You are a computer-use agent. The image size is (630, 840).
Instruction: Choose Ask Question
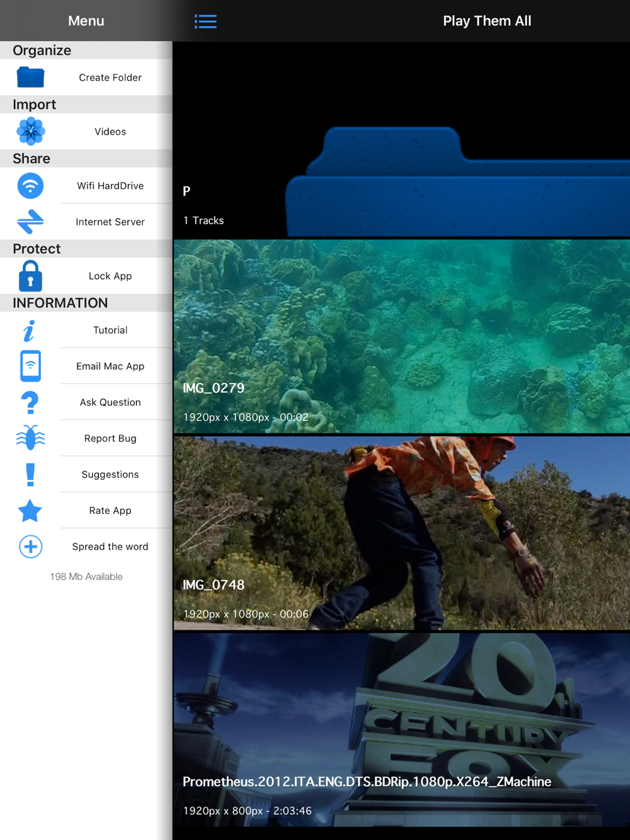pyautogui.click(x=86, y=402)
